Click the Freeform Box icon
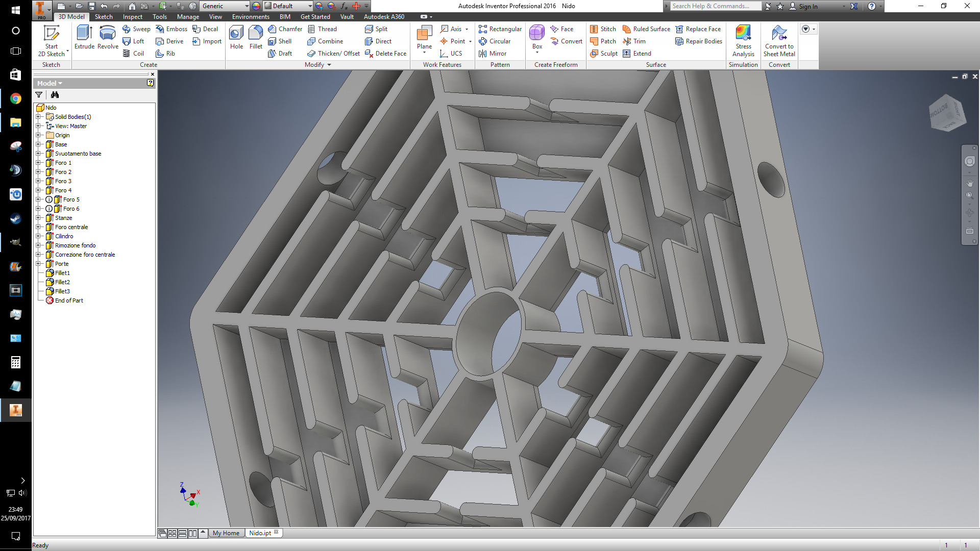 [537, 34]
